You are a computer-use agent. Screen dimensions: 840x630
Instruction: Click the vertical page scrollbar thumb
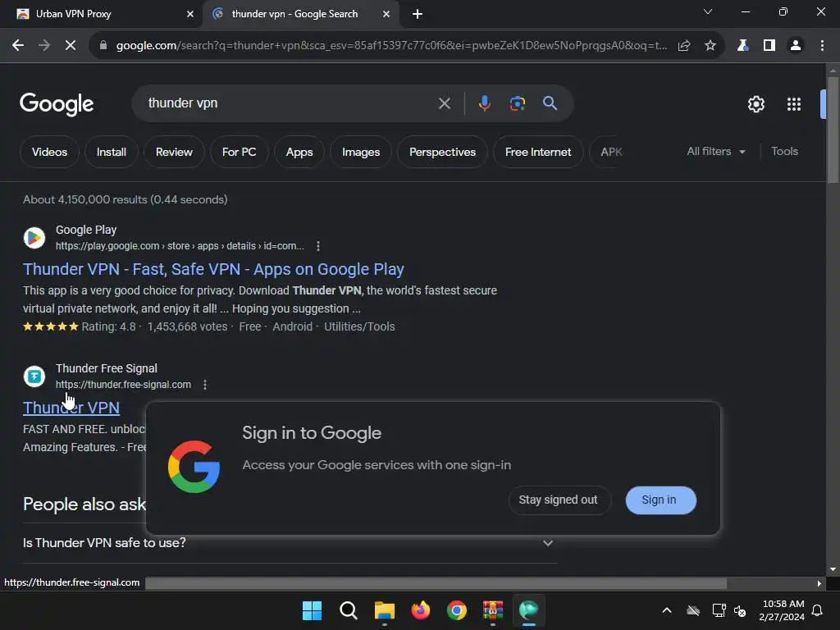(x=833, y=131)
